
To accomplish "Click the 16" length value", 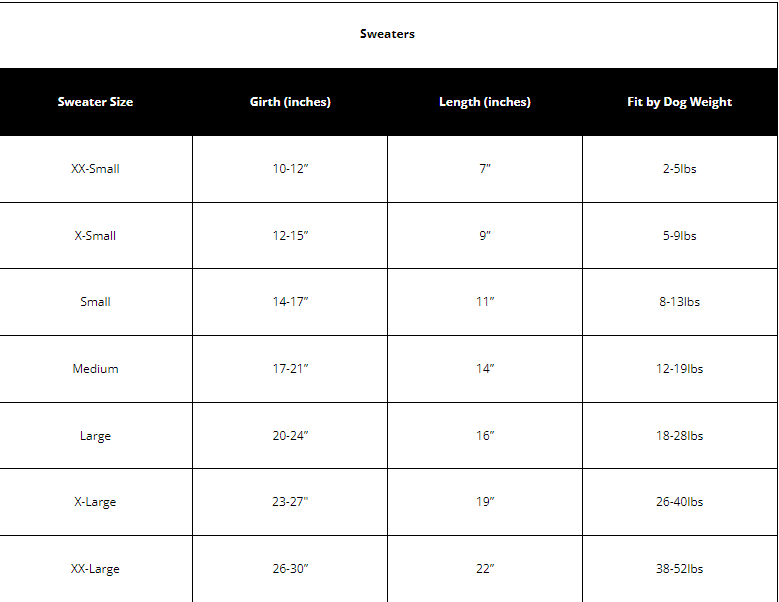I will pyautogui.click(x=485, y=436).
